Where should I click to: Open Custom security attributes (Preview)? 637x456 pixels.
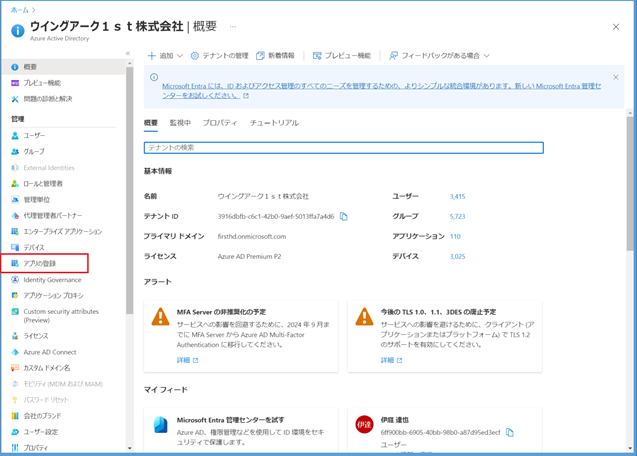tap(63, 316)
